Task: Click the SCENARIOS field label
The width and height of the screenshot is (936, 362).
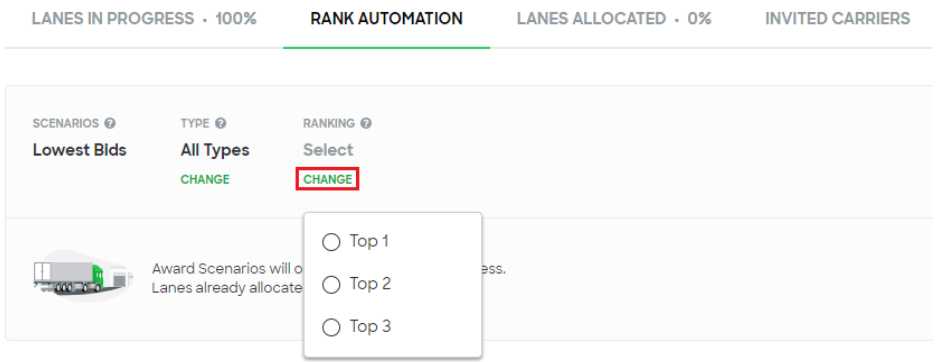Action: coord(66,124)
